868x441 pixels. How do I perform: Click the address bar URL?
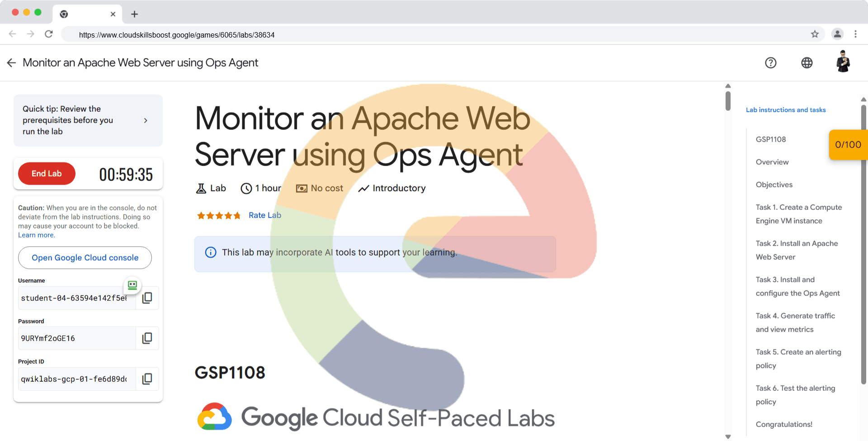click(177, 35)
